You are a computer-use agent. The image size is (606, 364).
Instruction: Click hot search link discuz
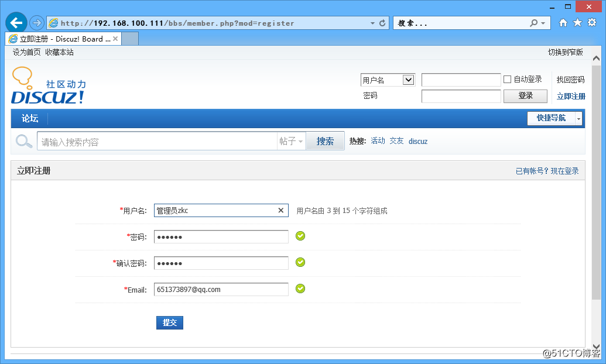pyautogui.click(x=418, y=142)
